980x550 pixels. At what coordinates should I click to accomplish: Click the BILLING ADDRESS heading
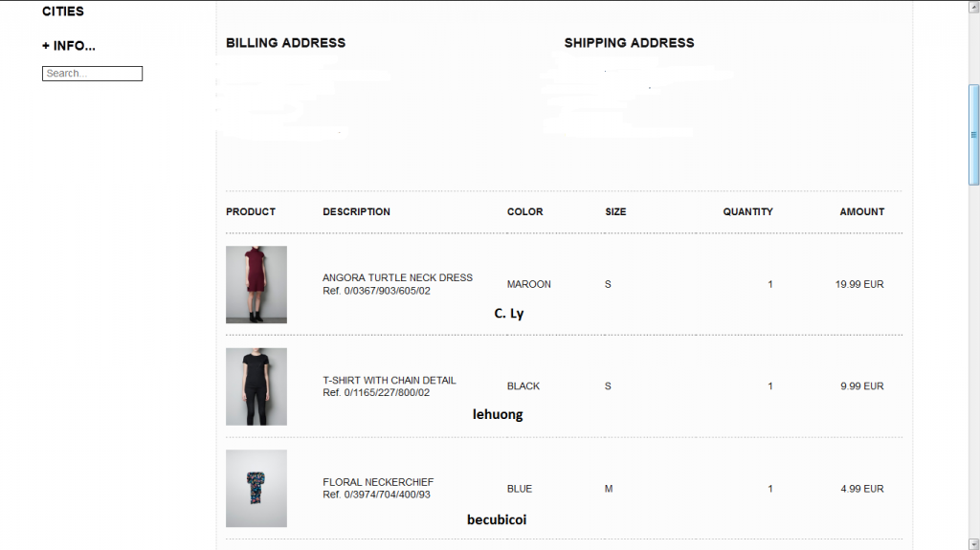pos(285,43)
